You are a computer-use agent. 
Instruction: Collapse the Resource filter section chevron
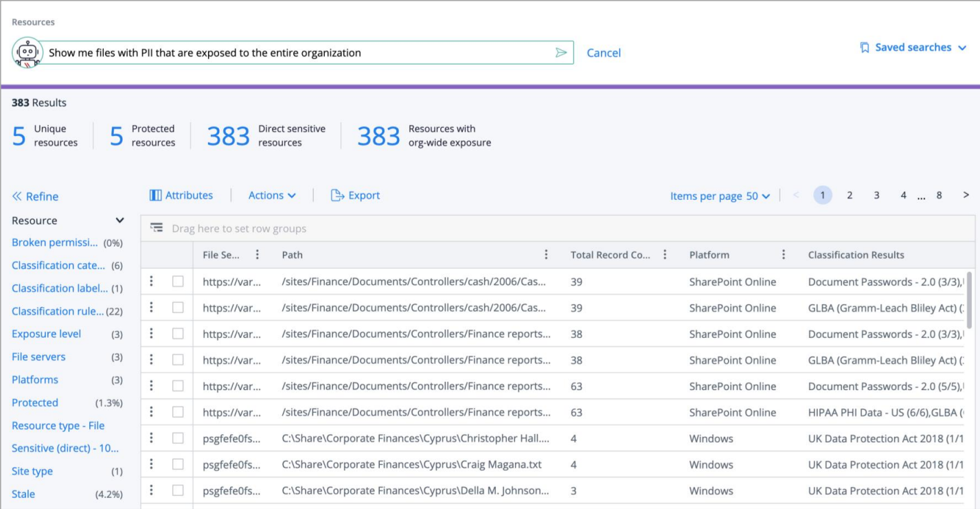119,220
